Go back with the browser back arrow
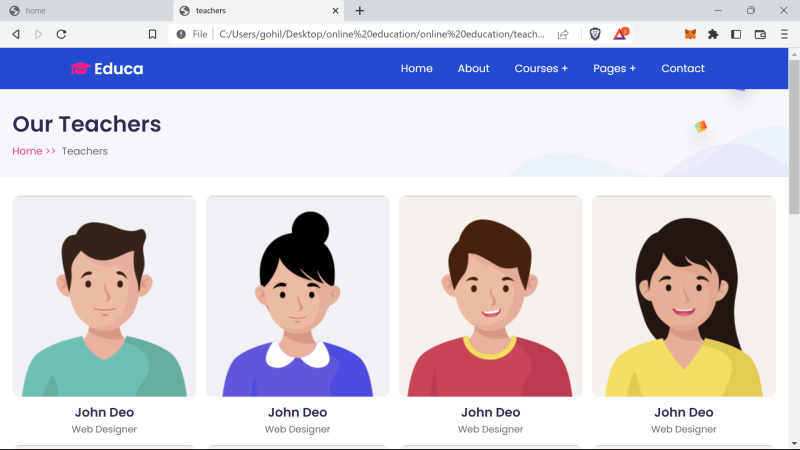Screen dimensions: 800x450 pyautogui.click(x=16, y=34)
